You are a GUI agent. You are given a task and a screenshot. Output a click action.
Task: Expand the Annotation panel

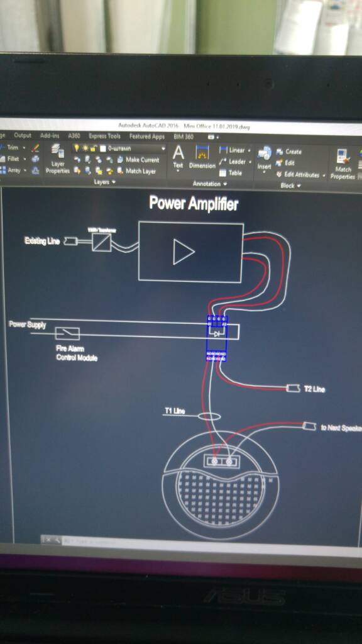(x=210, y=184)
